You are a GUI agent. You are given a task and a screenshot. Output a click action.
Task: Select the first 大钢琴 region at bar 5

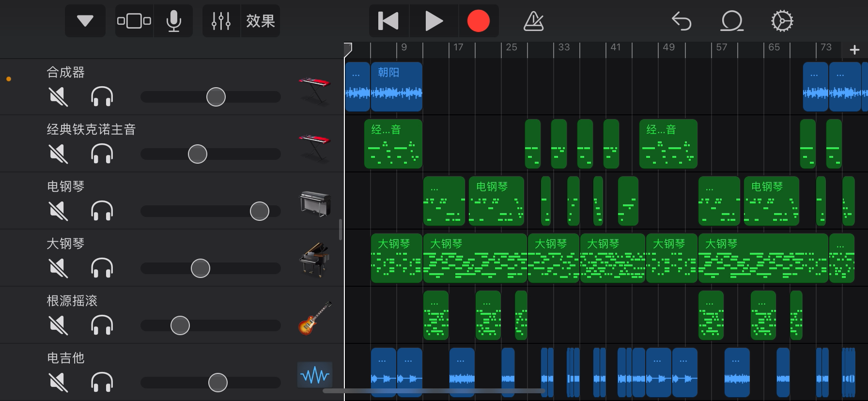coord(397,258)
